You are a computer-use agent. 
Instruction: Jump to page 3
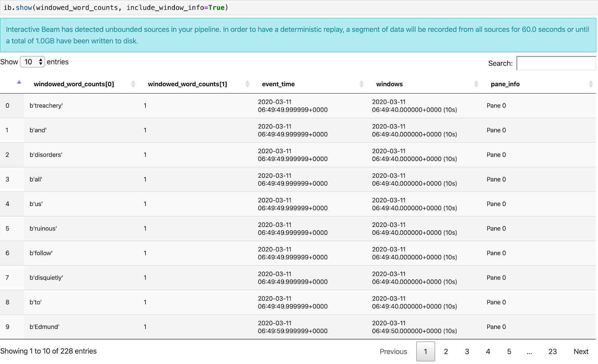467,351
